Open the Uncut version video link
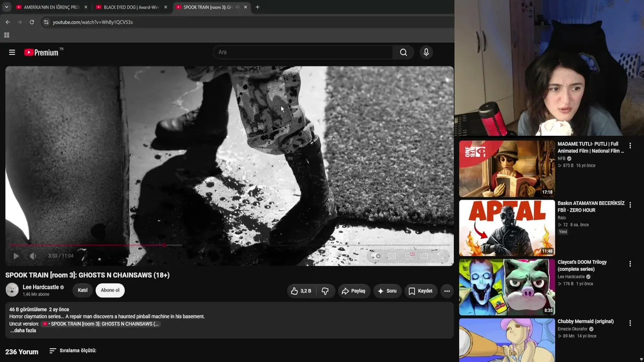644x362 pixels. (x=101, y=324)
